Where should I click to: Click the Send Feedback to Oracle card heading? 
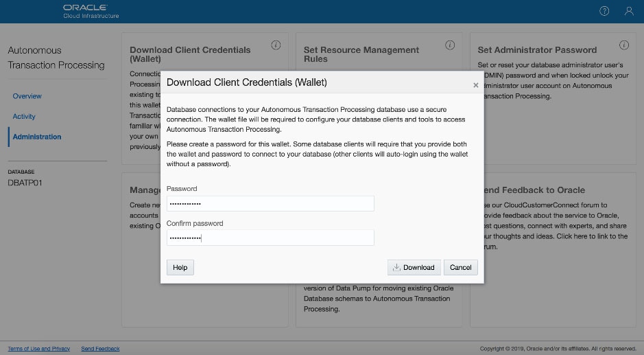tap(535, 190)
